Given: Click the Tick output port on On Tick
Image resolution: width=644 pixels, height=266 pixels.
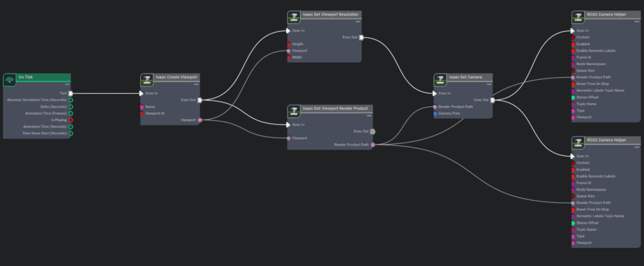Looking at the screenshot, I should [70, 93].
